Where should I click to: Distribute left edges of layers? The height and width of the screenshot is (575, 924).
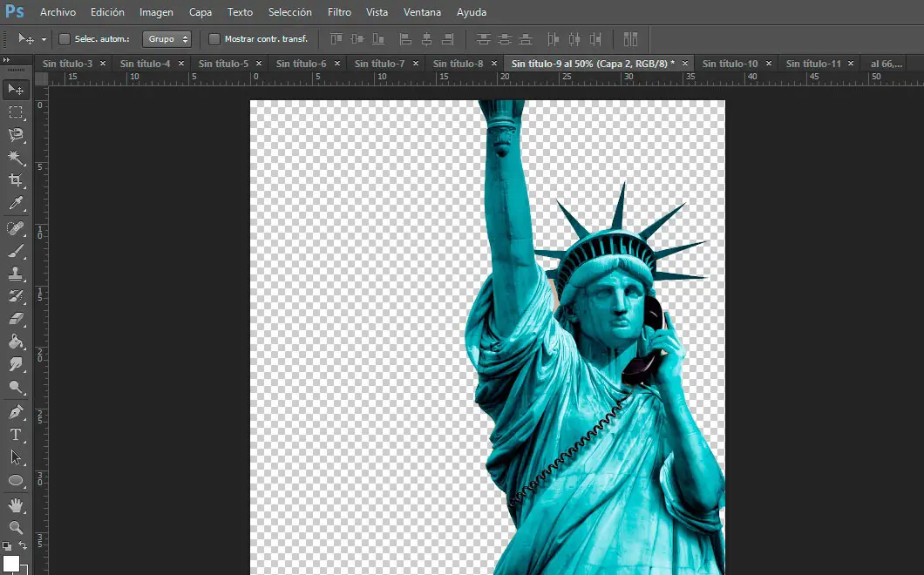point(553,39)
